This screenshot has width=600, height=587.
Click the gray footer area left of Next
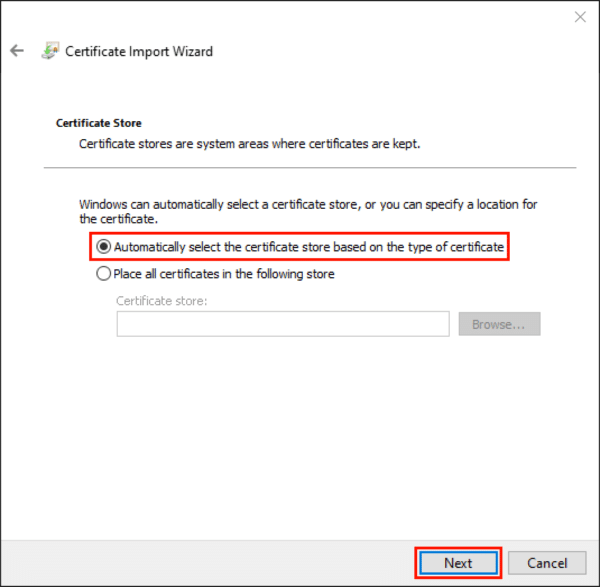pos(200,563)
